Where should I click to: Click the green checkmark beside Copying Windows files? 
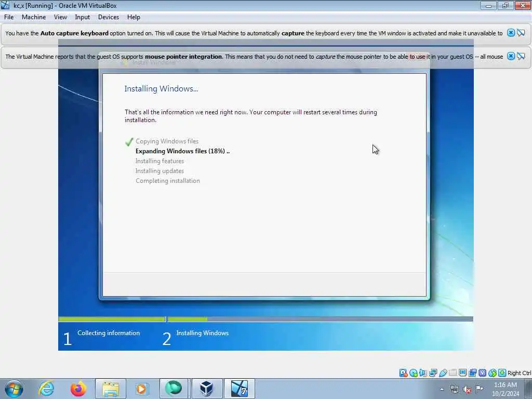(x=129, y=141)
